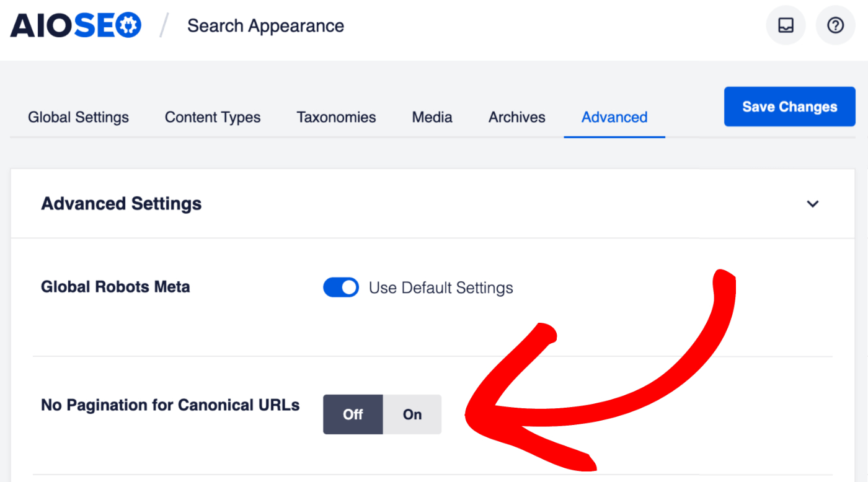Switch to the Content Types tab

[x=213, y=117]
